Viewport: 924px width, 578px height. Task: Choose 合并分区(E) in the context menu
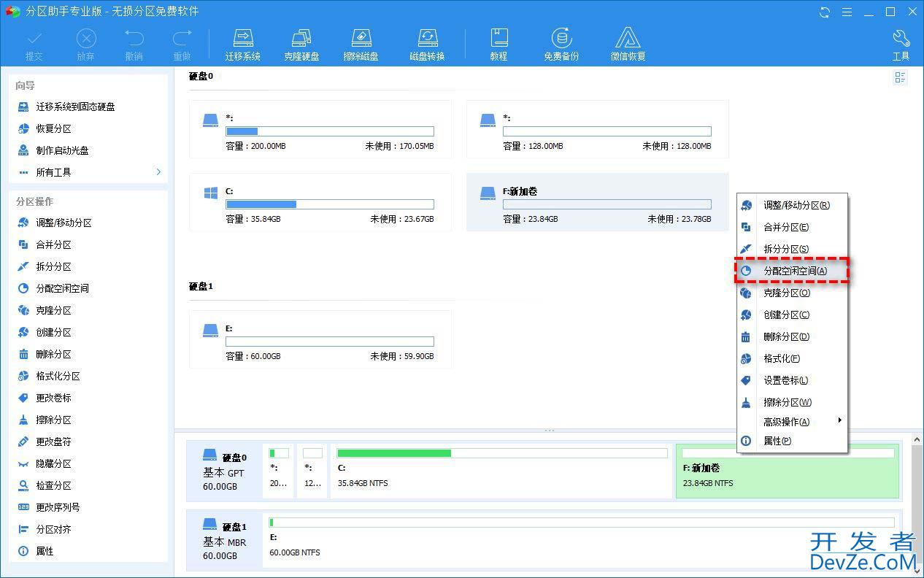pos(792,227)
